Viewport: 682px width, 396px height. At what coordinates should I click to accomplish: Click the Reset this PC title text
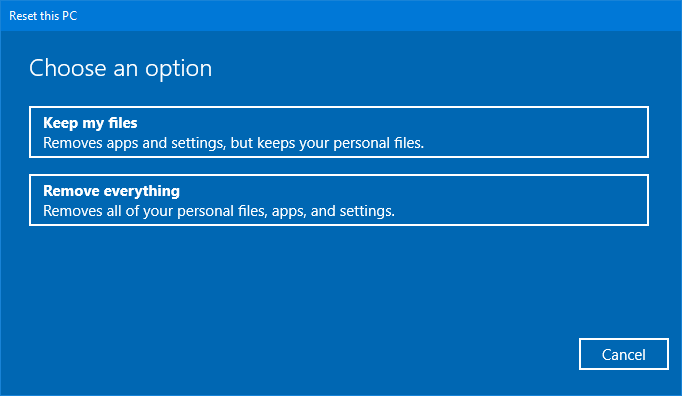pos(43,16)
